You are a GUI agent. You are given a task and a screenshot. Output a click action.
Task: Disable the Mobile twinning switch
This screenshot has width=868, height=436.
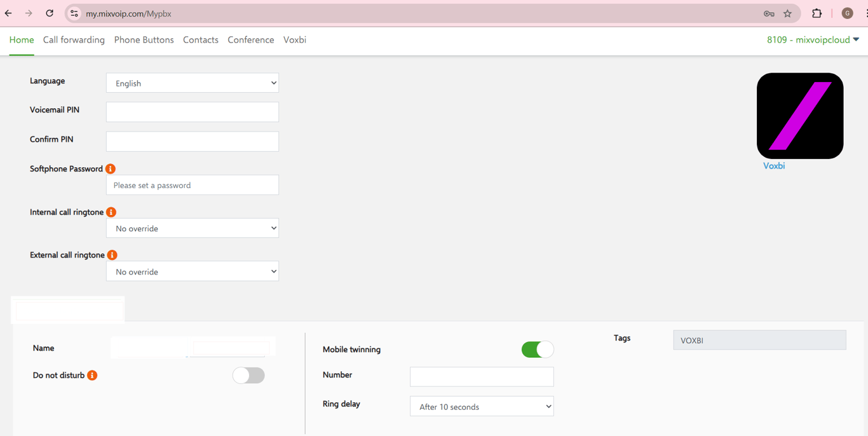tap(537, 350)
